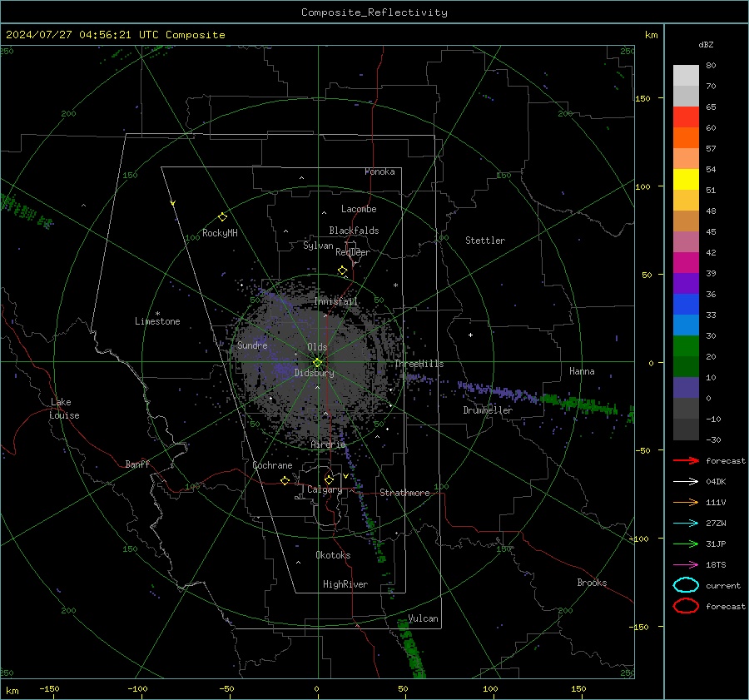Click the asterisk marker above Limestone
749x700 pixels.
(157, 314)
